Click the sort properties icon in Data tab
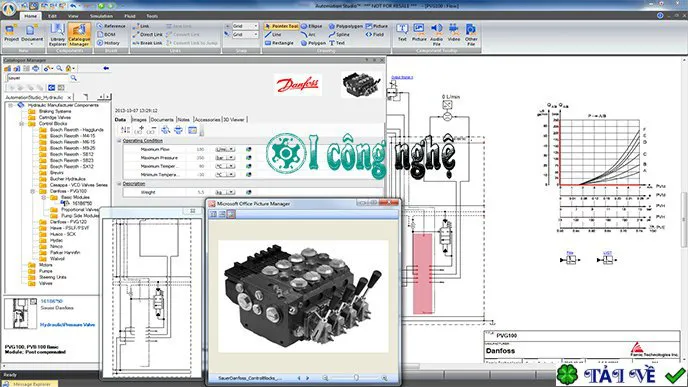 125,130
